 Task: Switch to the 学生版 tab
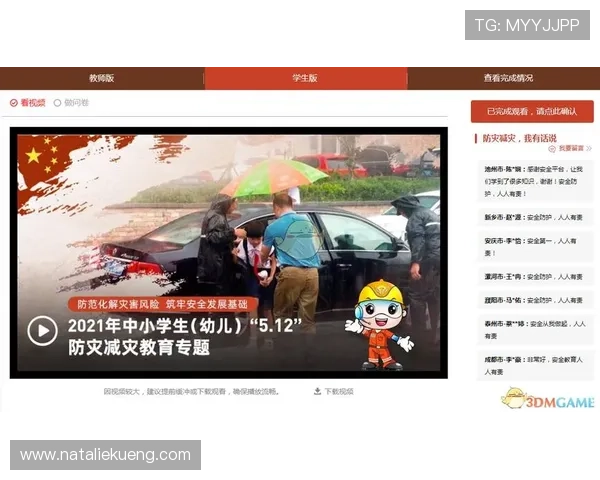306,78
